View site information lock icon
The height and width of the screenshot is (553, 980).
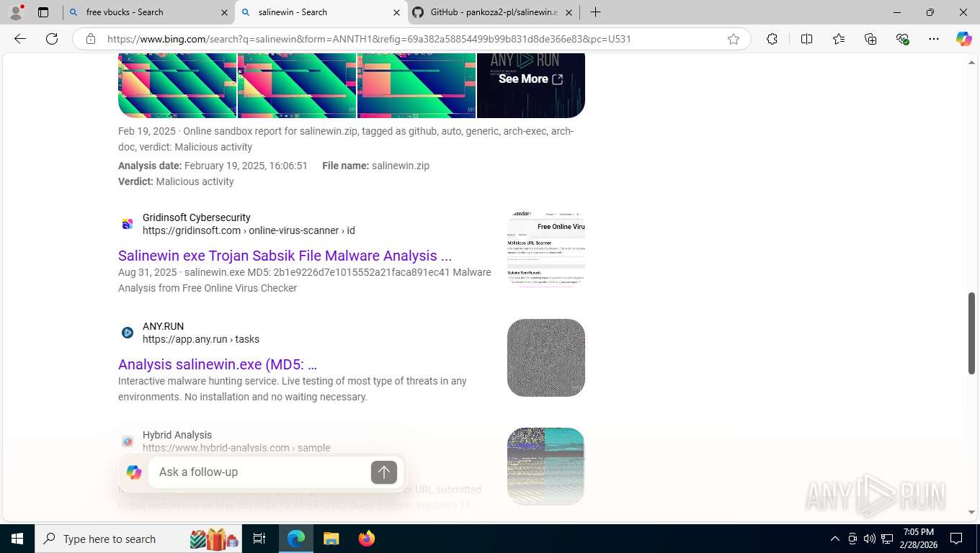pyautogui.click(x=91, y=39)
